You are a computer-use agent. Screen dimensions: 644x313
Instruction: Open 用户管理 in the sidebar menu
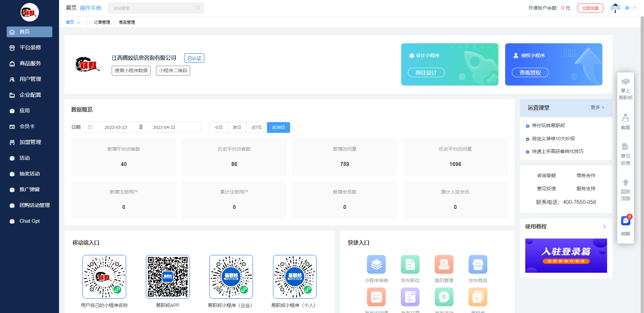[x=30, y=79]
